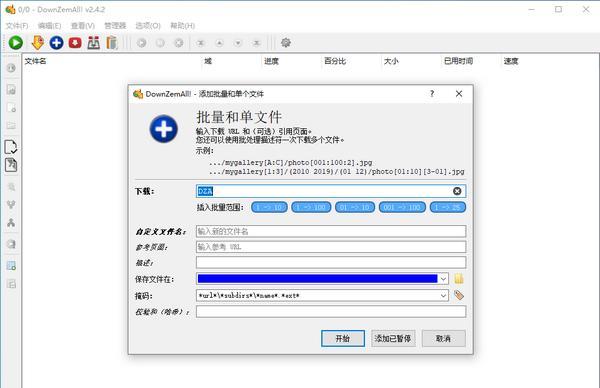The image size is (600, 388).
Task: Click the 取消 button
Action: [443, 338]
